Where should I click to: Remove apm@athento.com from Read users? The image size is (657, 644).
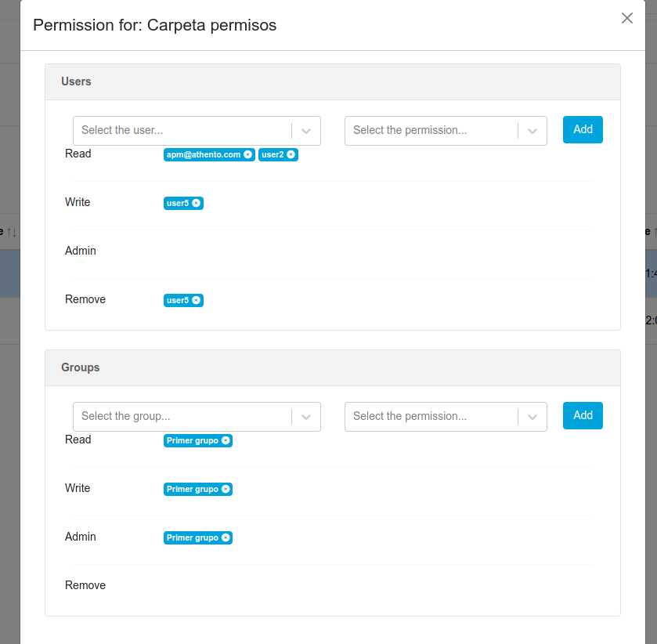click(248, 154)
